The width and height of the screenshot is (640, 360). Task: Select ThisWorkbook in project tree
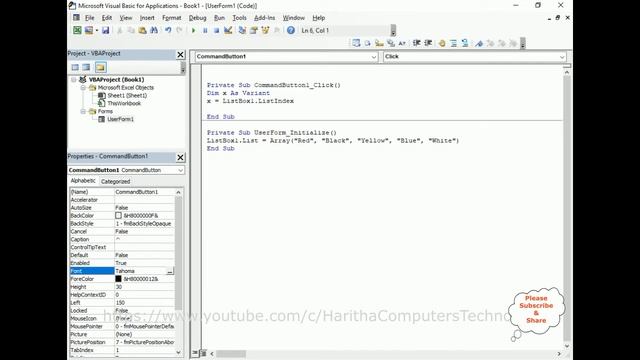pyautogui.click(x=124, y=103)
